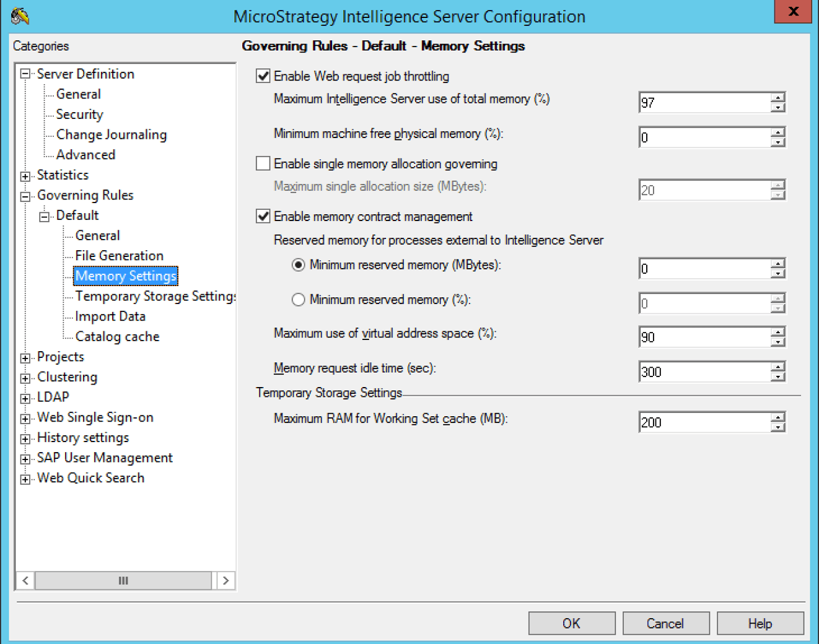Click the Help button
The image size is (819, 644).
point(760,623)
